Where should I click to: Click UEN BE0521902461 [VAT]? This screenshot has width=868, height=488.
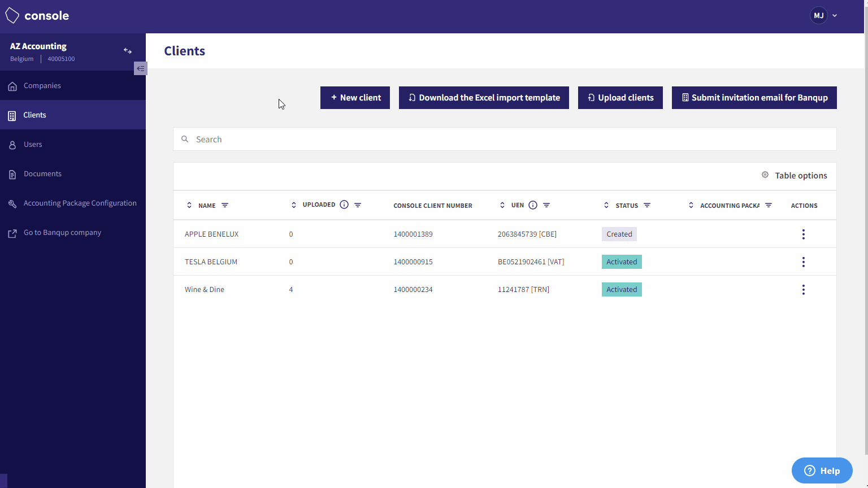tap(531, 262)
